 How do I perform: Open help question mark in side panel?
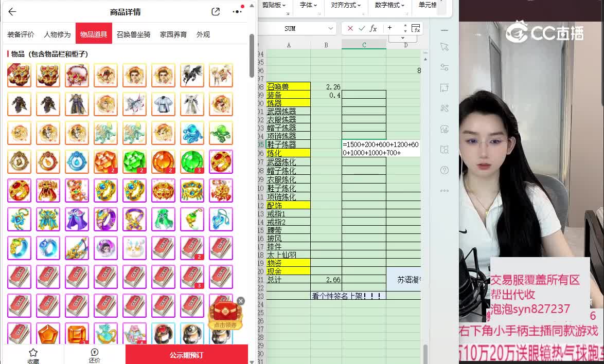click(445, 170)
